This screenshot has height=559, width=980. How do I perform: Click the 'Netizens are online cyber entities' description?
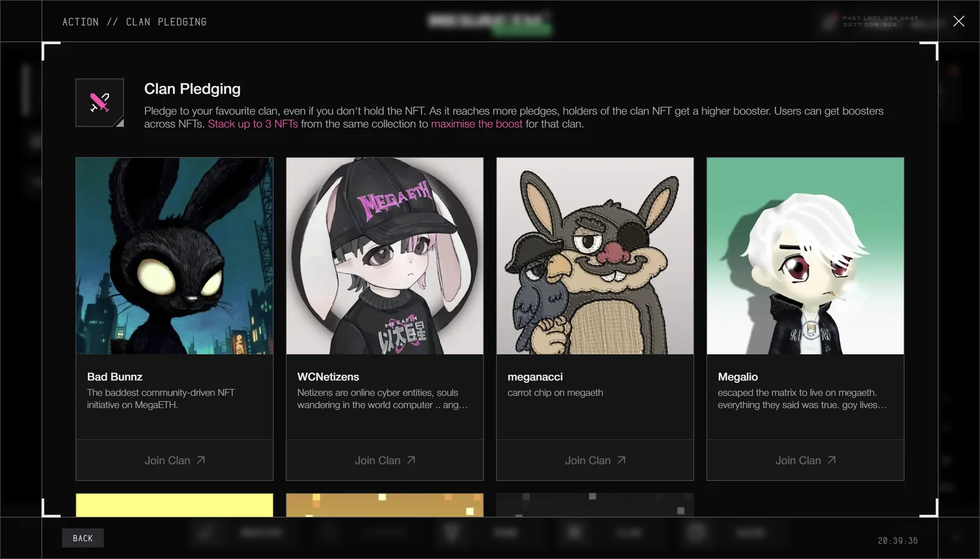383,399
